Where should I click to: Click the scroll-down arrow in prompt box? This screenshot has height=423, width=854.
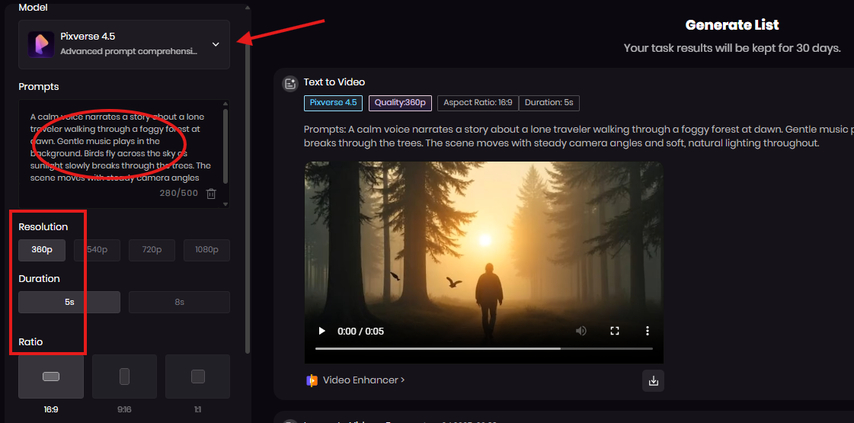226,204
